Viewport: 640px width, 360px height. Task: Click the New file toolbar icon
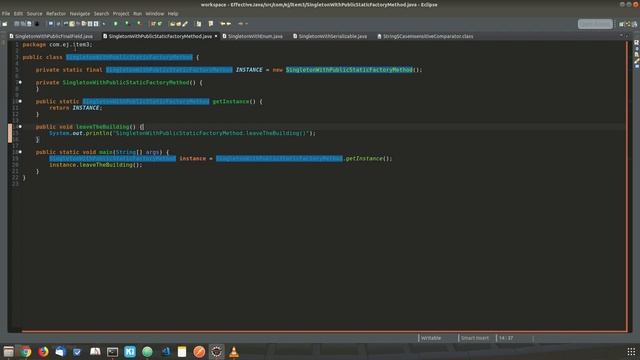5,24
